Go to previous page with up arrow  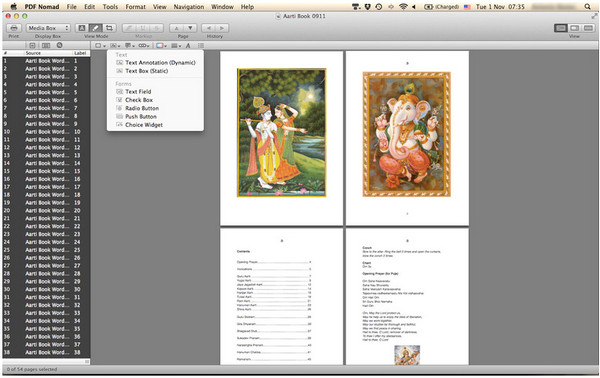point(176,28)
